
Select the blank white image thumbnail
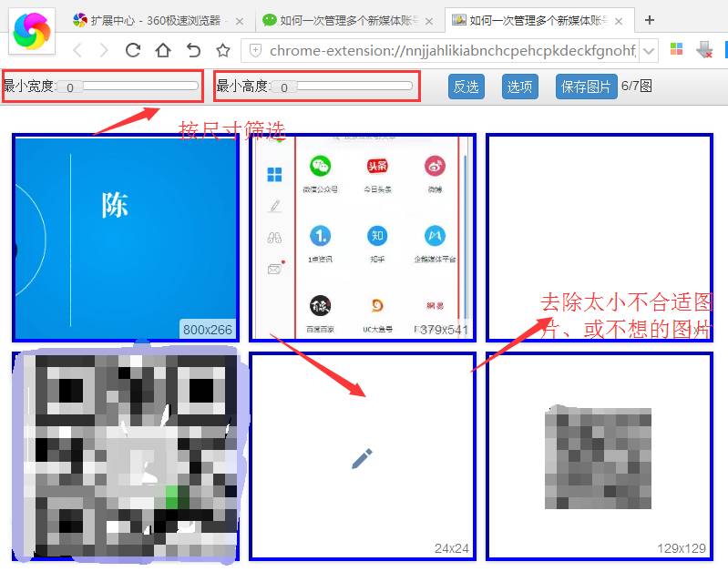coord(600,238)
